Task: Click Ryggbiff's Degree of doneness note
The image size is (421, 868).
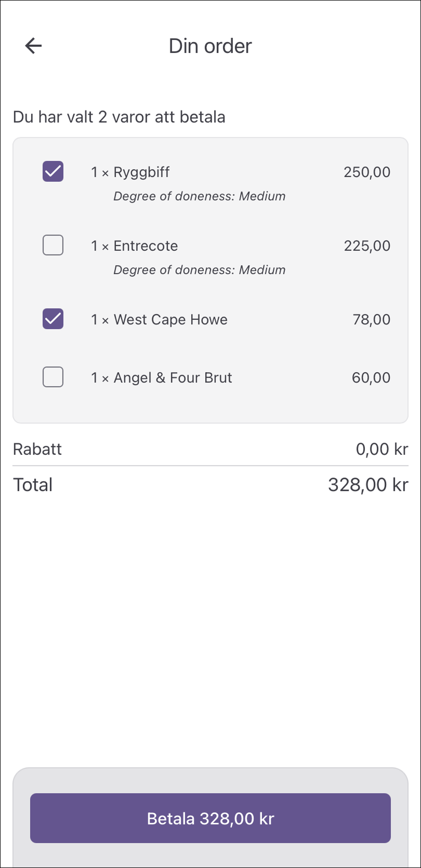Action: (x=200, y=196)
